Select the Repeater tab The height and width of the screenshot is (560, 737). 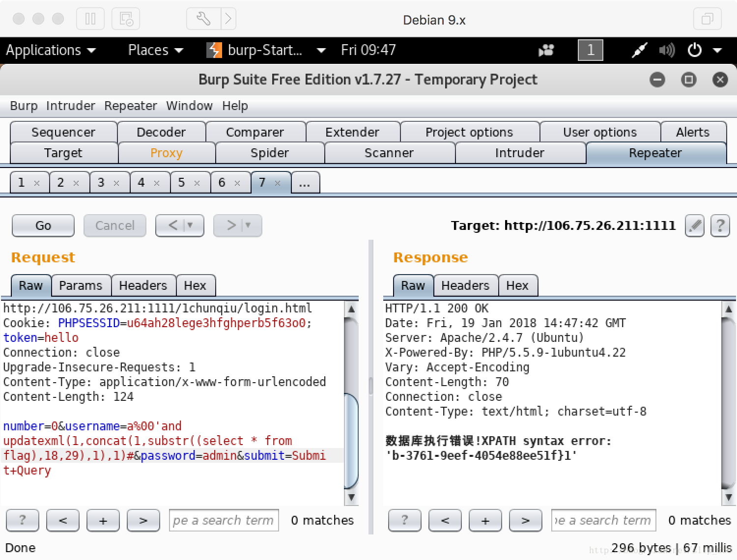pyautogui.click(x=655, y=153)
